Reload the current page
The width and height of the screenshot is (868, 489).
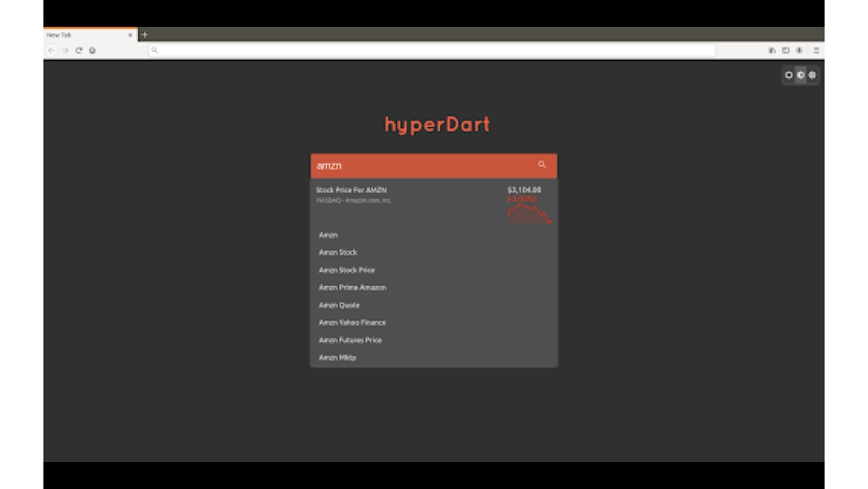79,50
